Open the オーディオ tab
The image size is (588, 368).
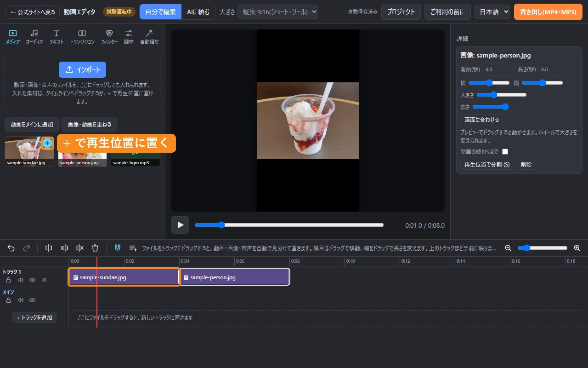34,37
